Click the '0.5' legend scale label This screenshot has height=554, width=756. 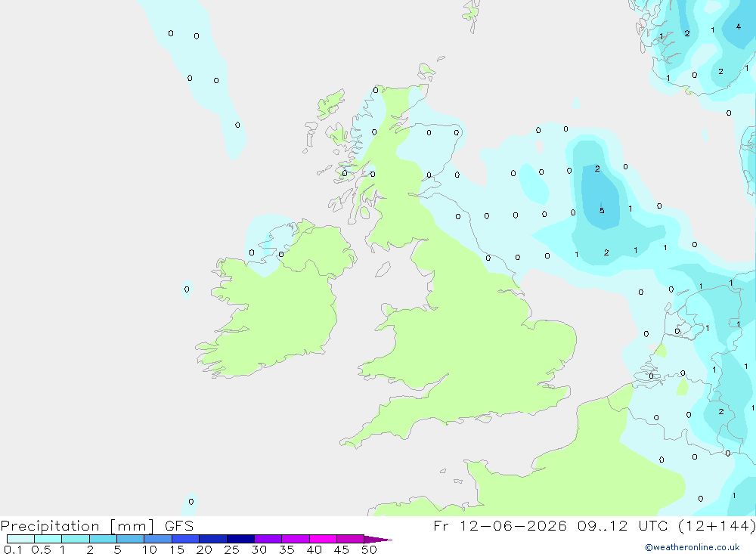(x=41, y=549)
